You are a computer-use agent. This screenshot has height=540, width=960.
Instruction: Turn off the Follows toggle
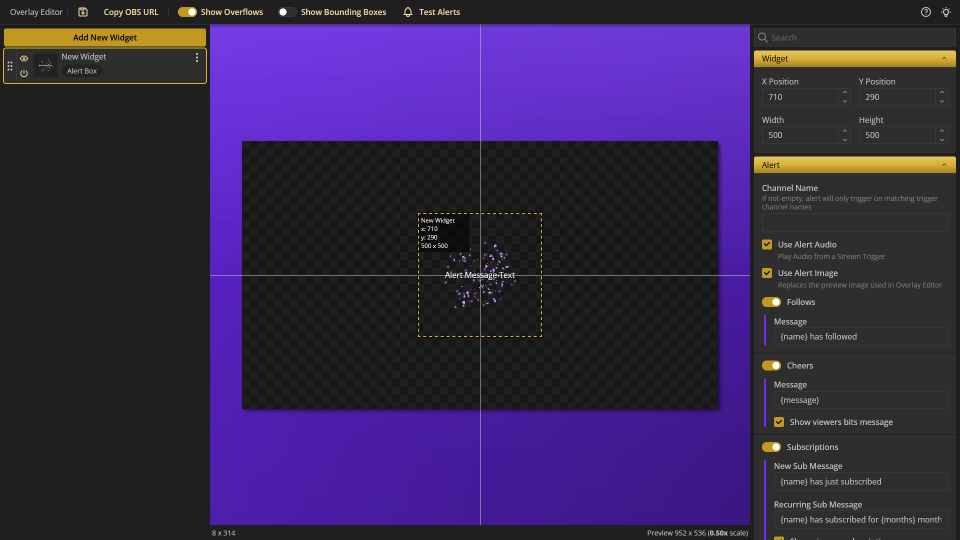coord(771,302)
